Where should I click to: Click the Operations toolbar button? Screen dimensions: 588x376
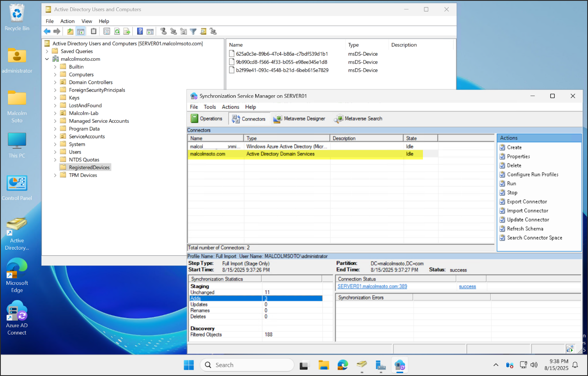pyautogui.click(x=207, y=119)
